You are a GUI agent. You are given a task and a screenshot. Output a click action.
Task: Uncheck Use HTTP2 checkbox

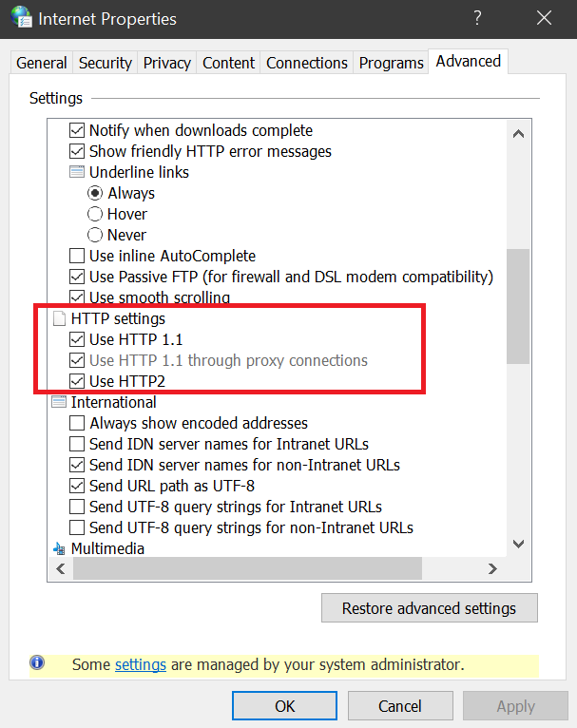[77, 382]
